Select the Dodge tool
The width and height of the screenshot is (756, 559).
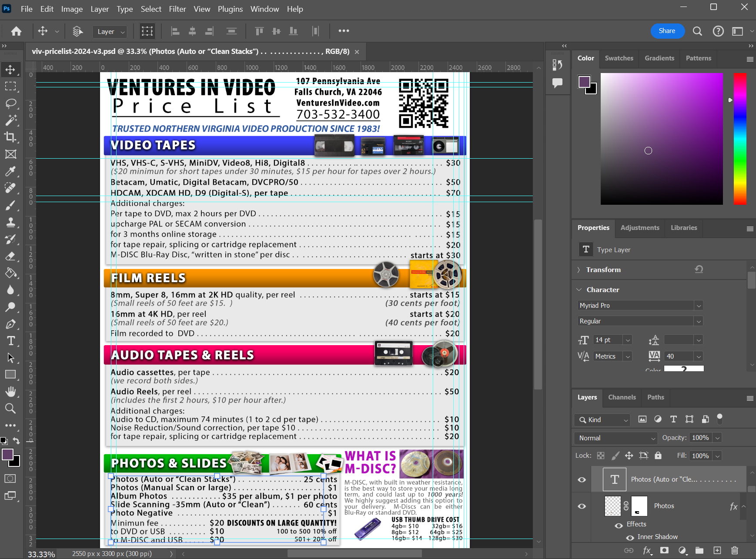pyautogui.click(x=10, y=307)
